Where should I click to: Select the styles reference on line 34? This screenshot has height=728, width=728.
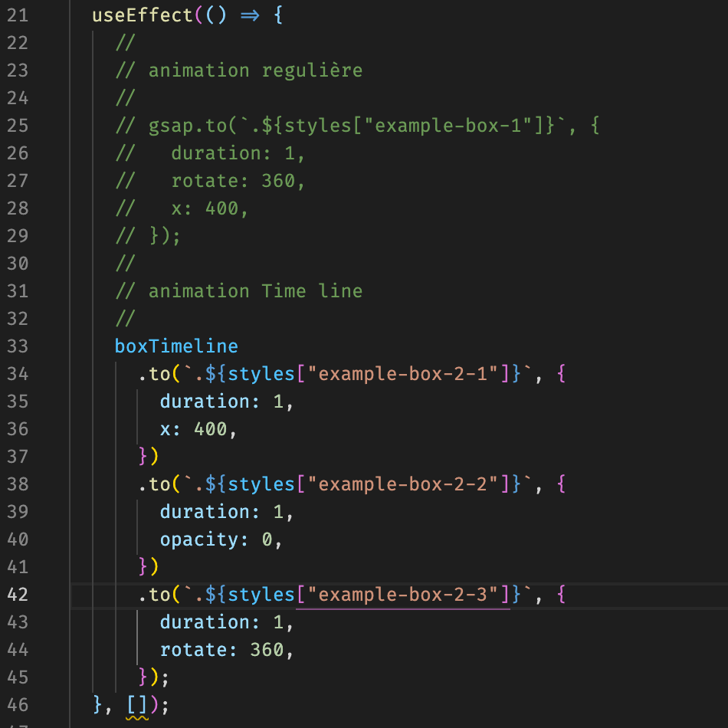pyautogui.click(x=261, y=374)
